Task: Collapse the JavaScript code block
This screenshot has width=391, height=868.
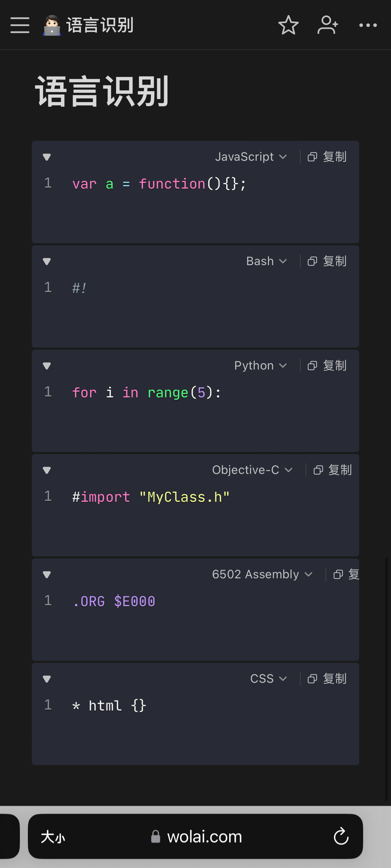Action: tap(47, 157)
